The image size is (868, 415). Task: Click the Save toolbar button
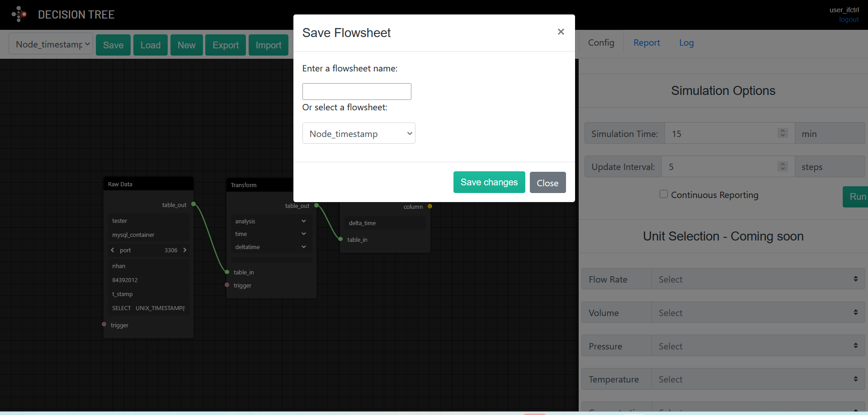[x=113, y=45]
